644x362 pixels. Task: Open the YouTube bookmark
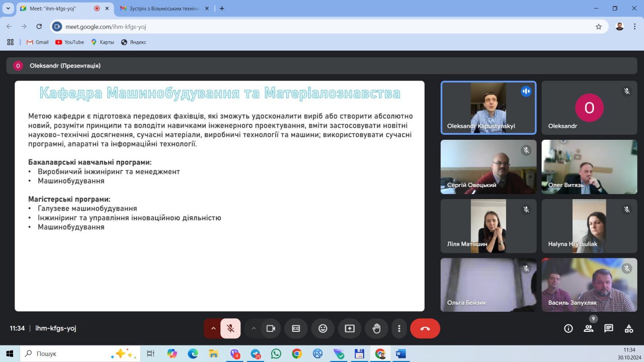click(x=69, y=42)
